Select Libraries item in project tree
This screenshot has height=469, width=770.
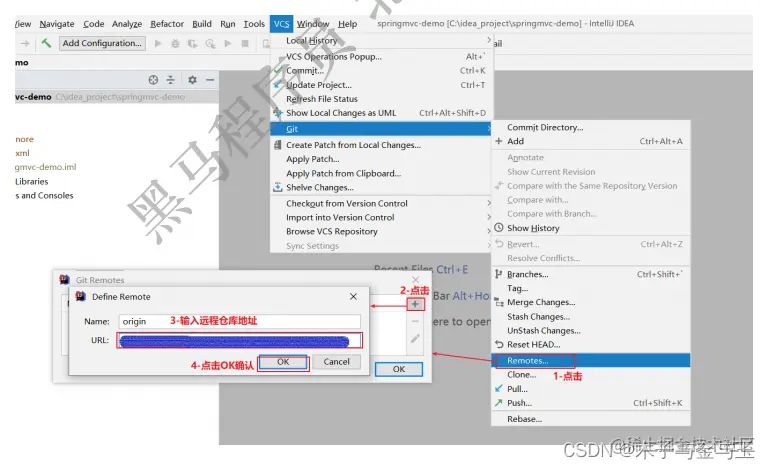coord(31,181)
